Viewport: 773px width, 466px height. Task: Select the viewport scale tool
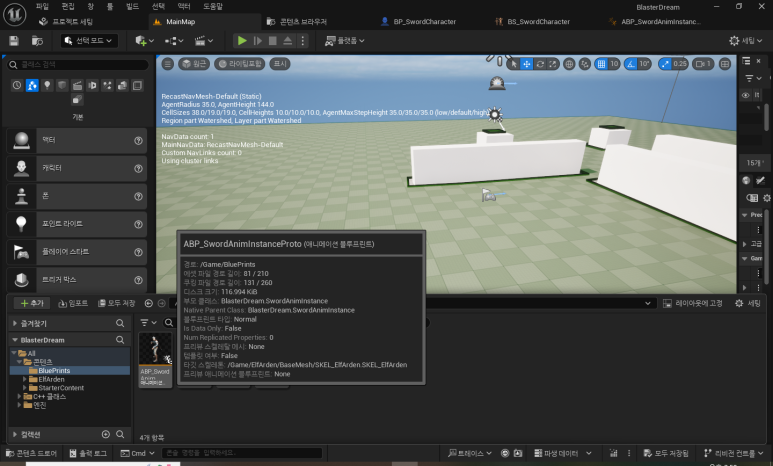click(553, 64)
